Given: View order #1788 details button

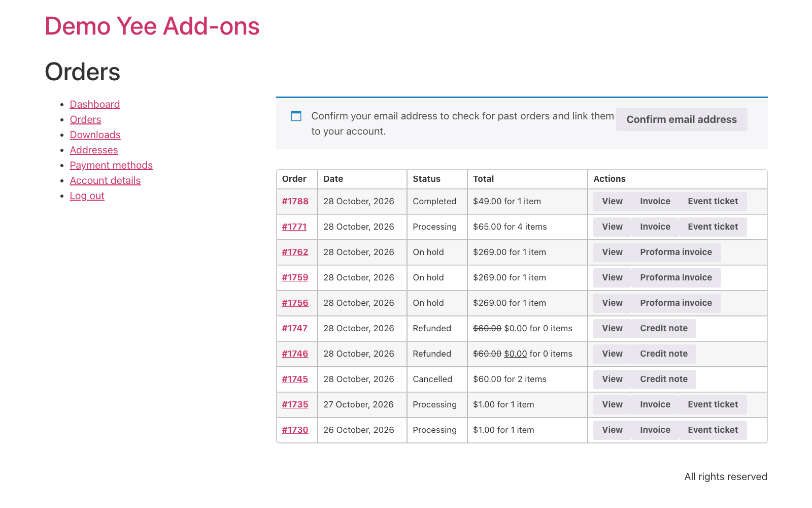Looking at the screenshot, I should click(612, 201).
